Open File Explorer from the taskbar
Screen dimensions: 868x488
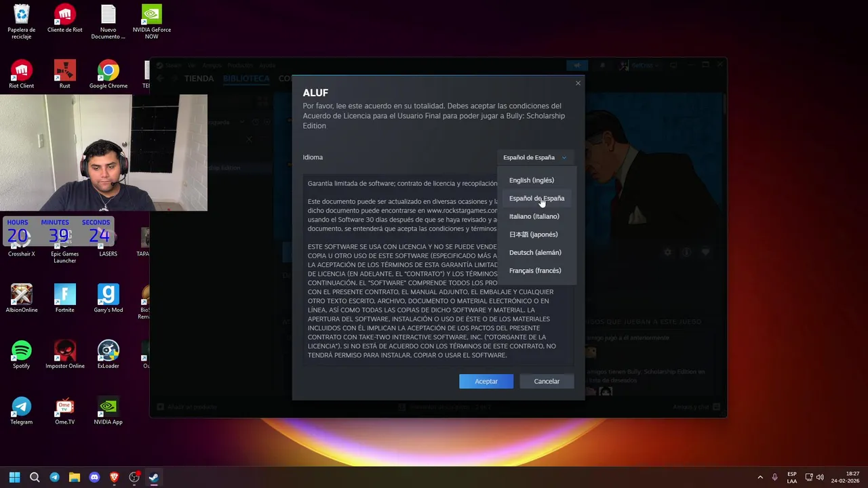(75, 477)
